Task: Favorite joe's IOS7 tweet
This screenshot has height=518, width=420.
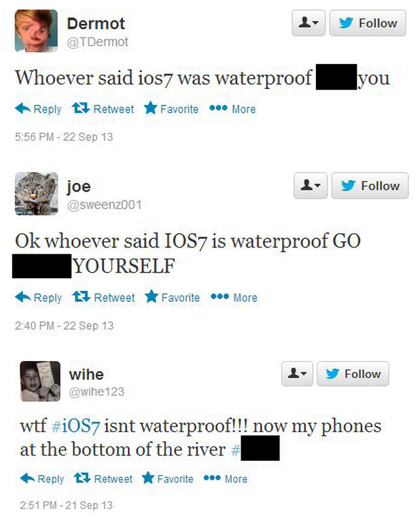Action: coord(173,297)
